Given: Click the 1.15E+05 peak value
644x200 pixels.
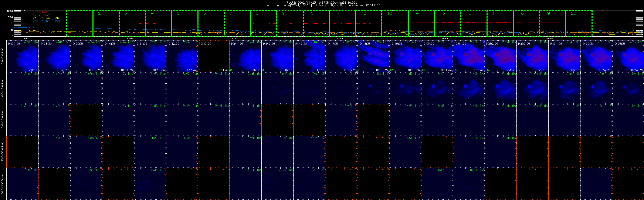Looking at the screenshot, I should pyautogui.click(x=541, y=106).
